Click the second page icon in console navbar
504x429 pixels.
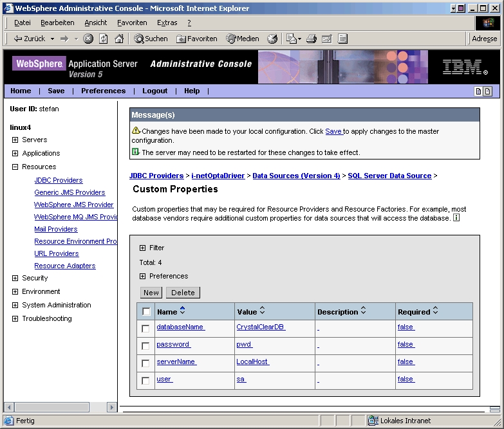[488, 91]
